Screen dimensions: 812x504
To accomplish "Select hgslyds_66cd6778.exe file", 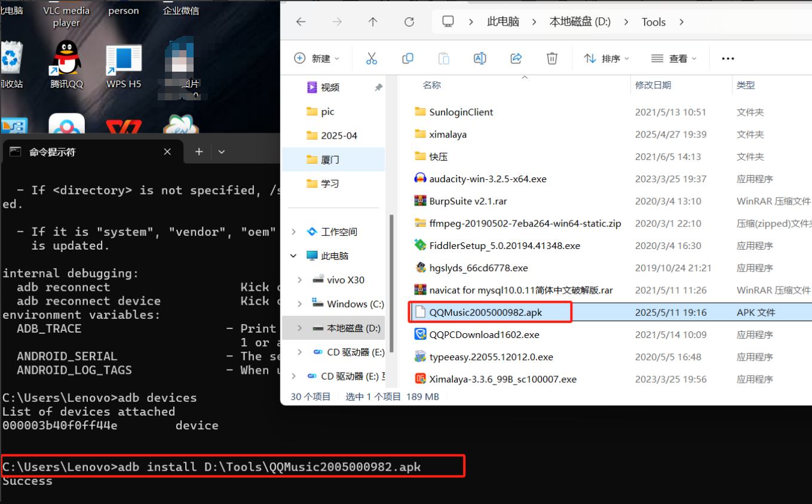I will (478, 268).
